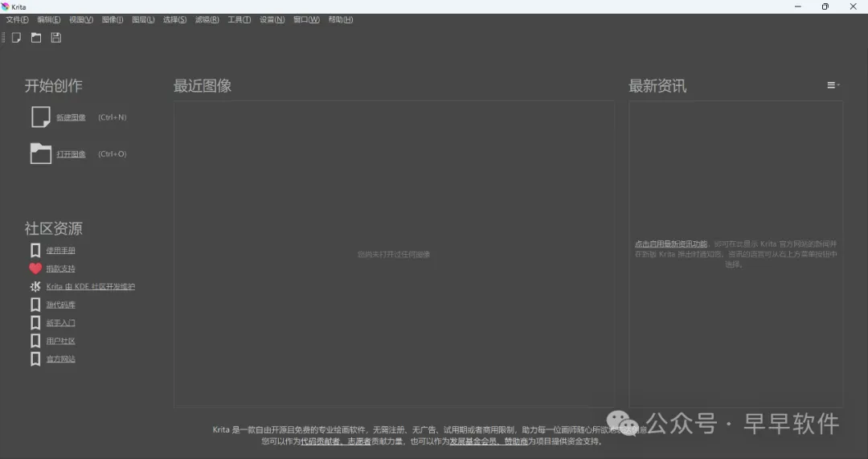Click the Krita 由 KDE 社区开发维护 link
The width and height of the screenshot is (868, 459).
pos(91,286)
